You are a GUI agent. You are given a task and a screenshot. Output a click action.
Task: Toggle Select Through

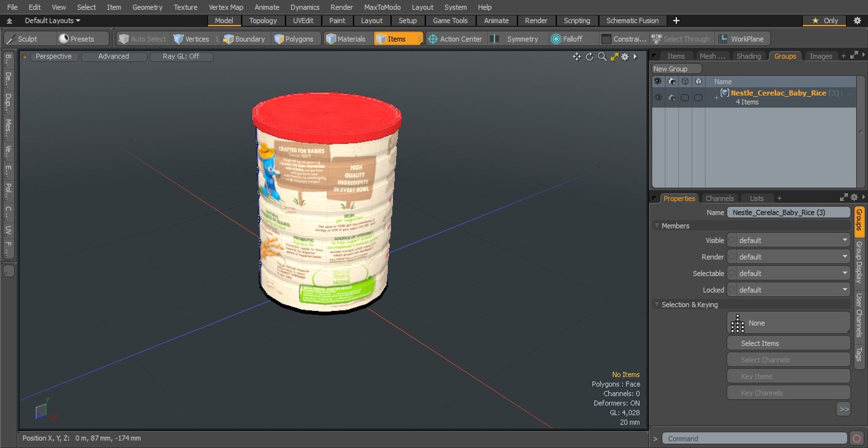coord(682,39)
